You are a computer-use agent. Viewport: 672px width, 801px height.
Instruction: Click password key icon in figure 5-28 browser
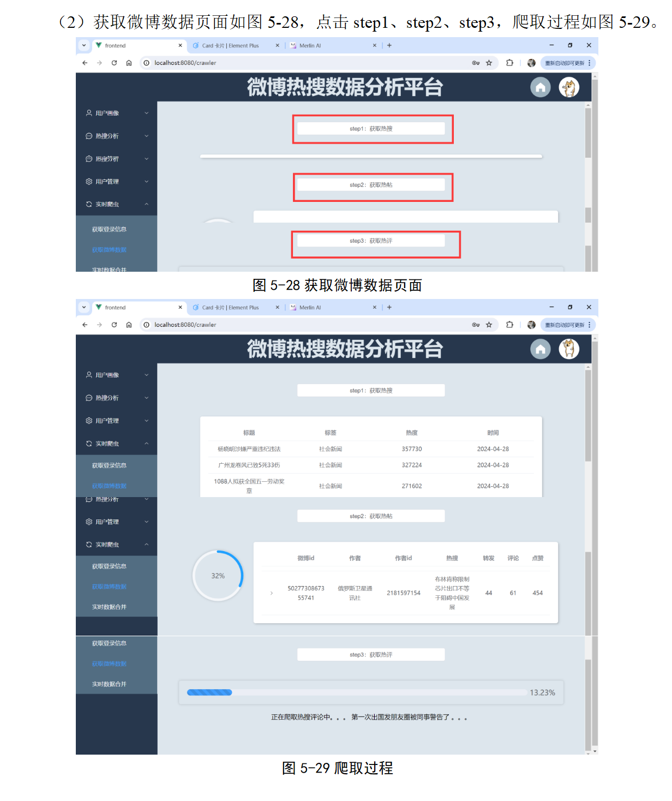pos(476,63)
